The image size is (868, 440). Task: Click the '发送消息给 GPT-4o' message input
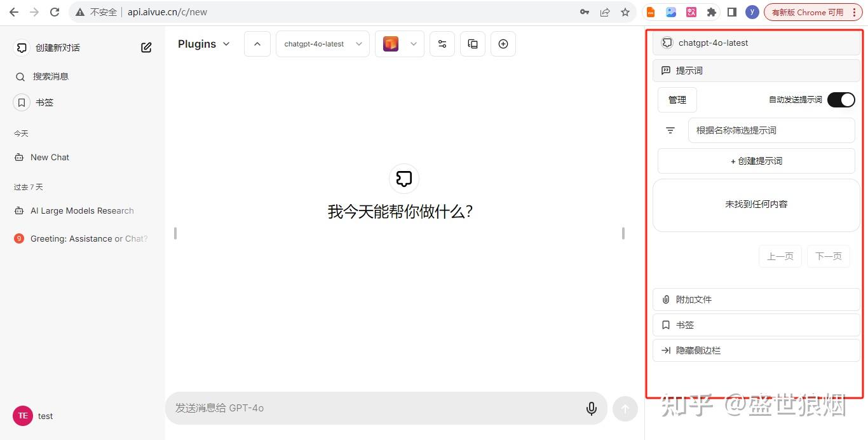point(375,408)
